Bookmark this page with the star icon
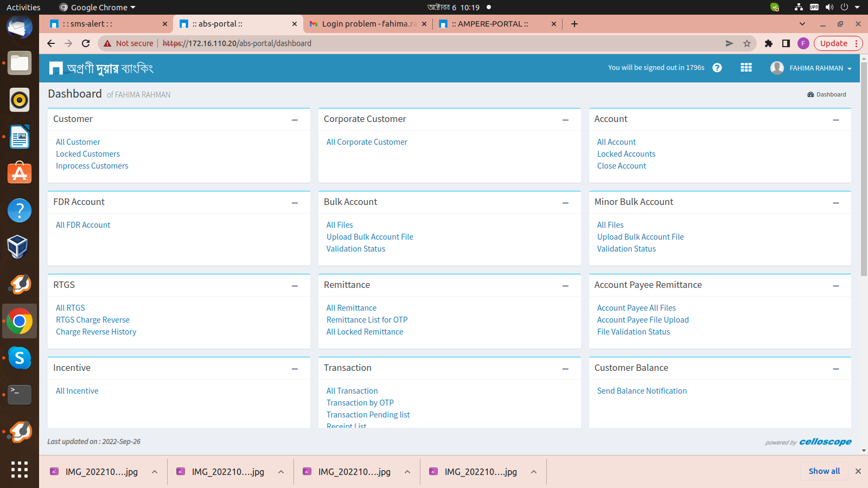868x488 pixels. tap(747, 43)
